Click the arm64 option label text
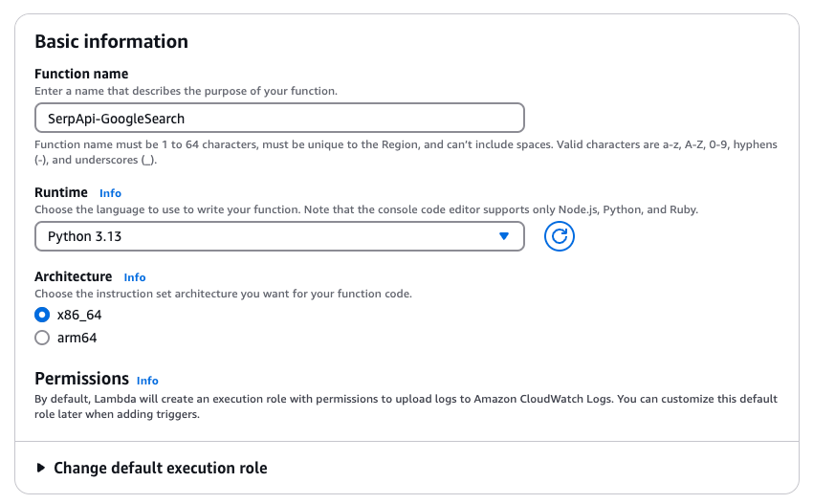 click(77, 338)
